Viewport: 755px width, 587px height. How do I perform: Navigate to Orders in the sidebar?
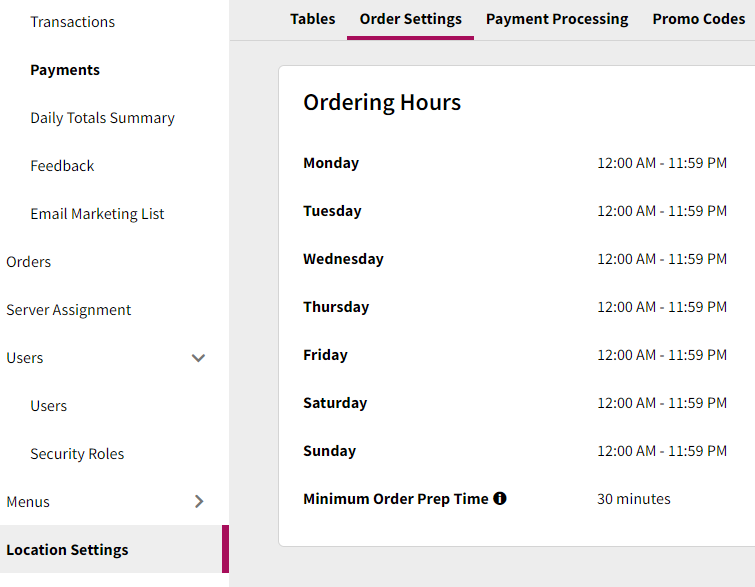(x=28, y=262)
